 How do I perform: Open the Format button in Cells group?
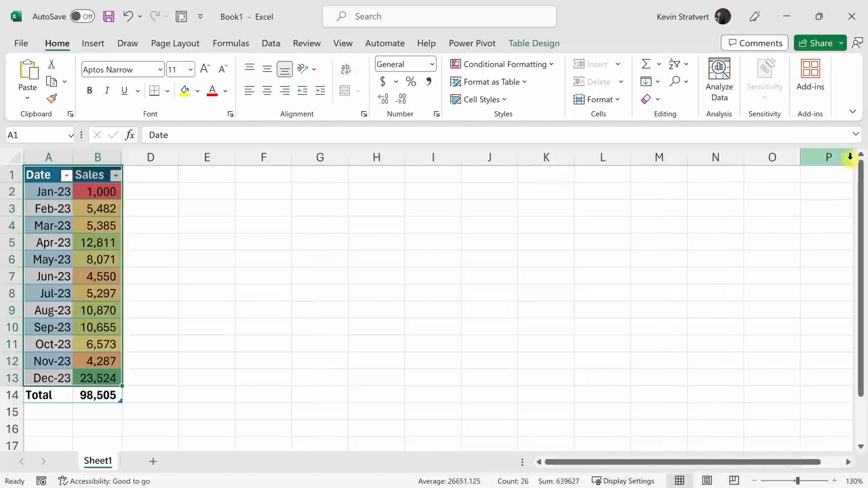(x=597, y=99)
